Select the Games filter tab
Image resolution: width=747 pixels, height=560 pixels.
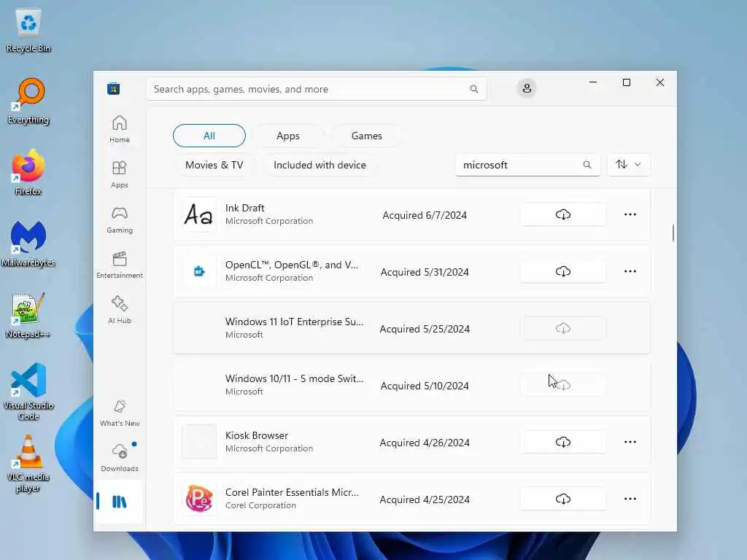click(x=366, y=136)
